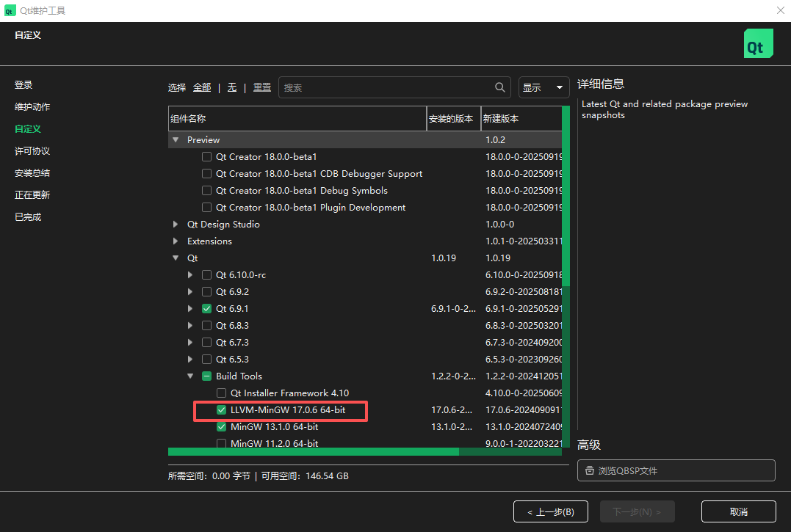Check Qt Creator CDB Debugger Support checkbox

tap(206, 173)
